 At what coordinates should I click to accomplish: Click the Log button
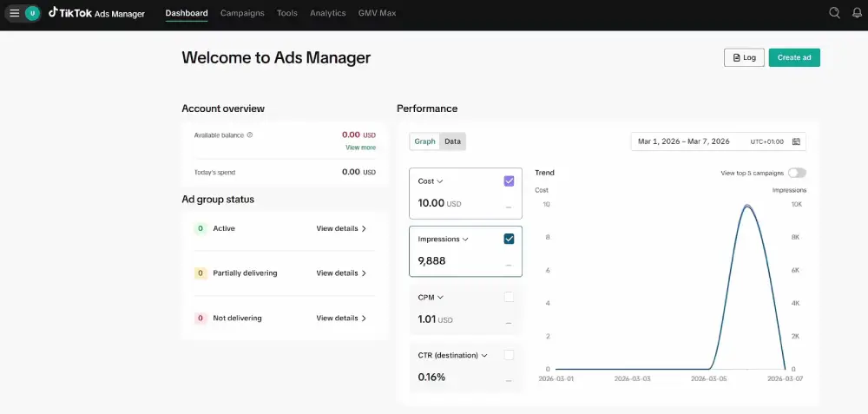[744, 57]
